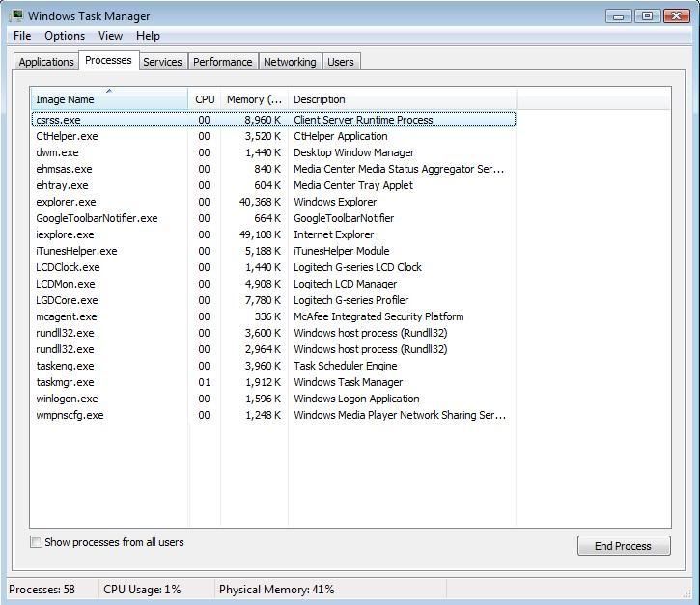Switch to the Services tab

click(162, 62)
